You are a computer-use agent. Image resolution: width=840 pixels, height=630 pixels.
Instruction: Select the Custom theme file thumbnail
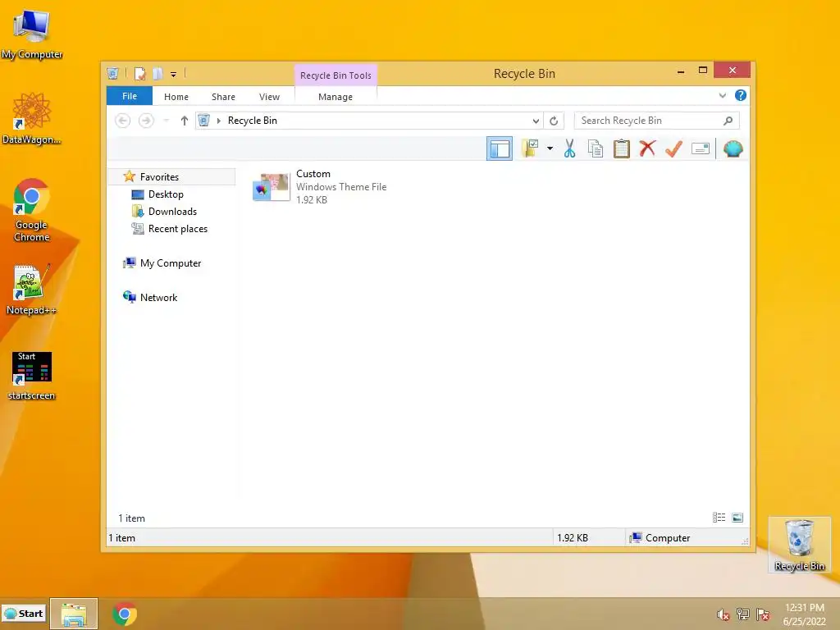pos(271,187)
